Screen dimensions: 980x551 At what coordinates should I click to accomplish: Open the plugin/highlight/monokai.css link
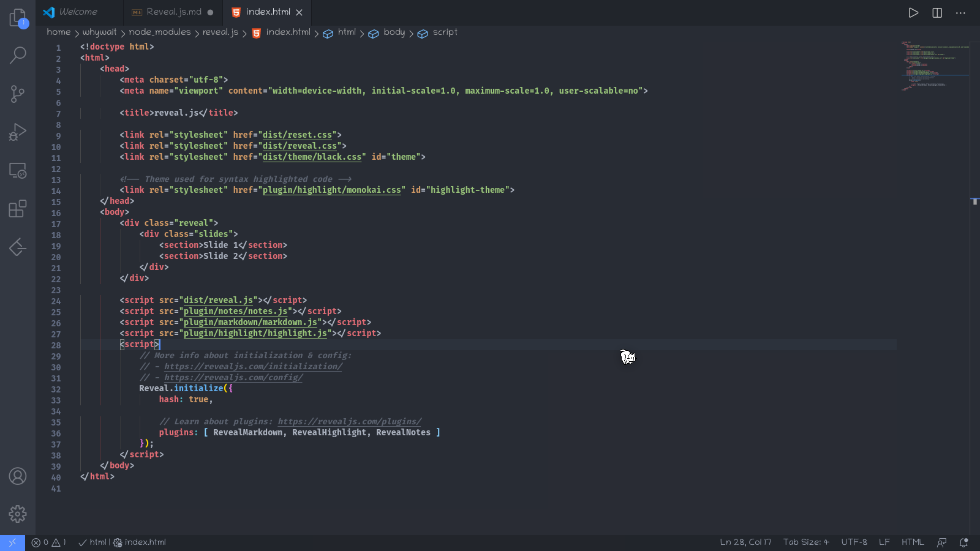pos(331,190)
